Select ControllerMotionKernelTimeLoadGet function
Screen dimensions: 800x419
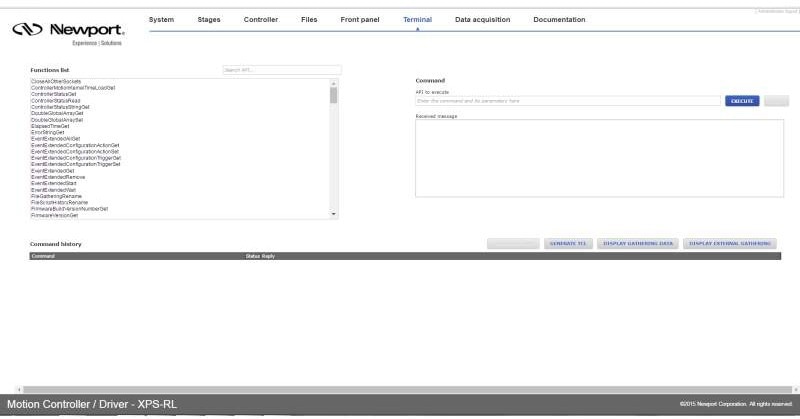[x=73, y=88]
